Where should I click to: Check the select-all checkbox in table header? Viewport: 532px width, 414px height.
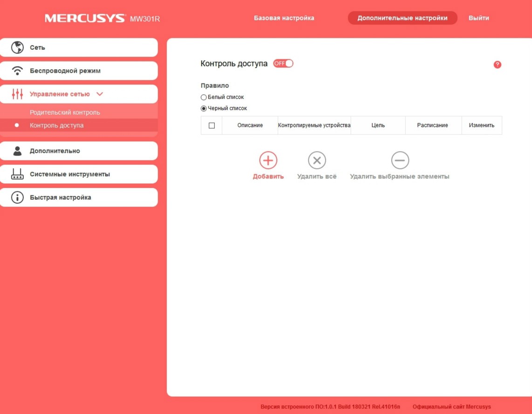click(211, 125)
